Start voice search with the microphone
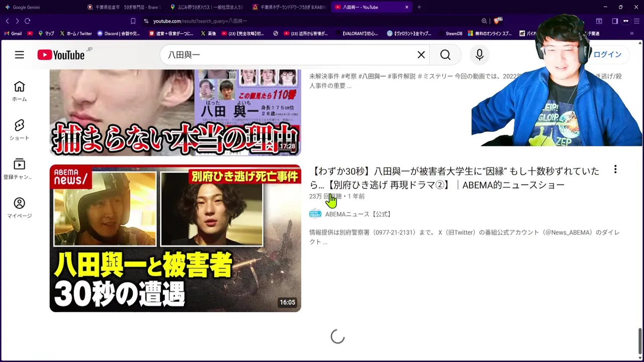 pos(479,55)
